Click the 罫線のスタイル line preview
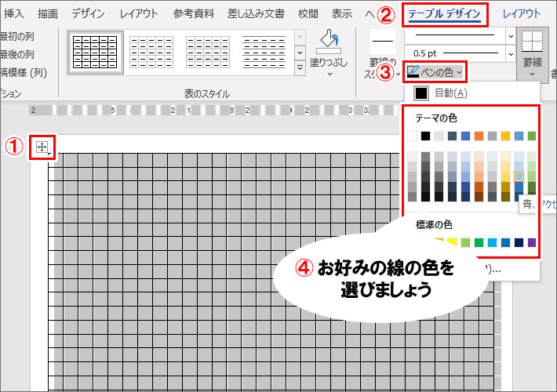557x392 pixels. coord(383,42)
